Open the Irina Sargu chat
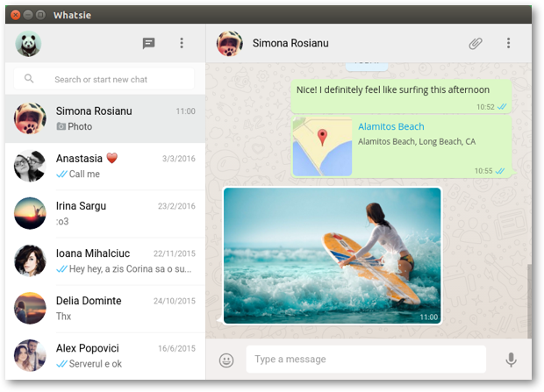544x392 pixels. pyautogui.click(x=105, y=214)
